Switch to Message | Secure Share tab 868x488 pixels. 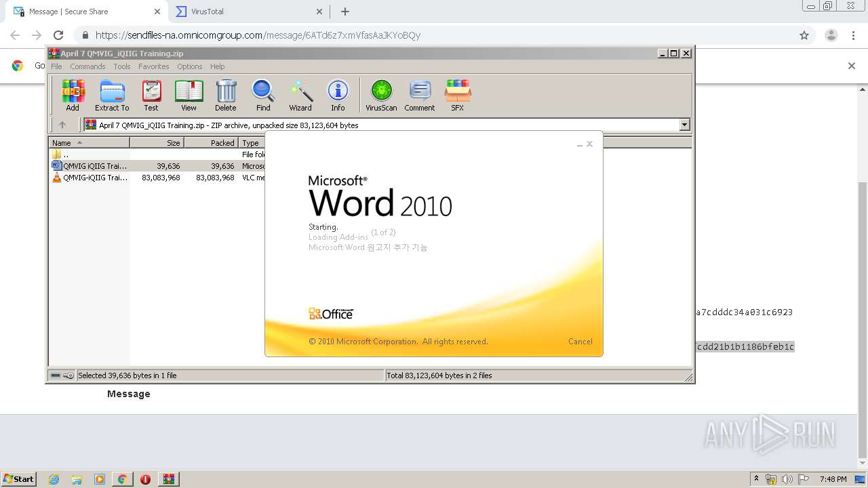click(x=87, y=12)
